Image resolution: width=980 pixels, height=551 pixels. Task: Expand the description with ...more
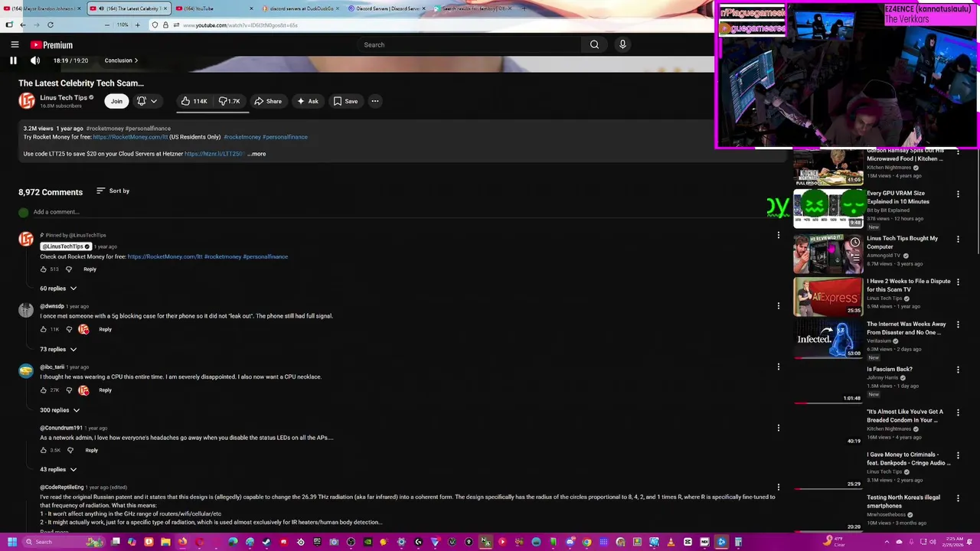(256, 154)
